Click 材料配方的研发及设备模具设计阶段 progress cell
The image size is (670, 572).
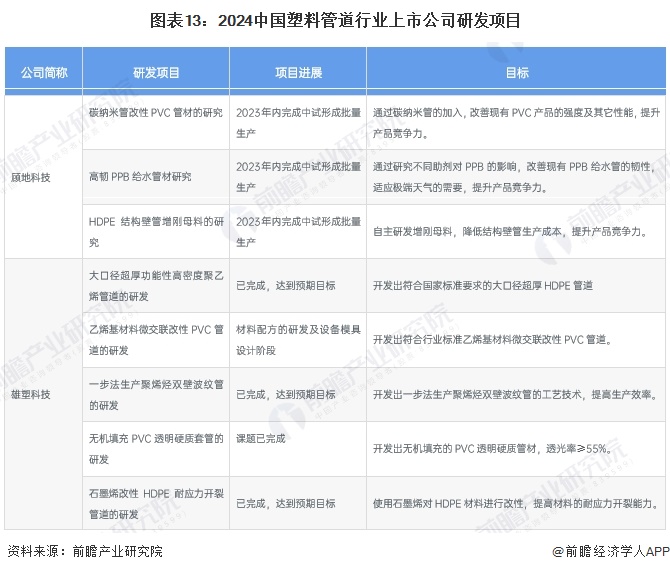pyautogui.click(x=298, y=340)
